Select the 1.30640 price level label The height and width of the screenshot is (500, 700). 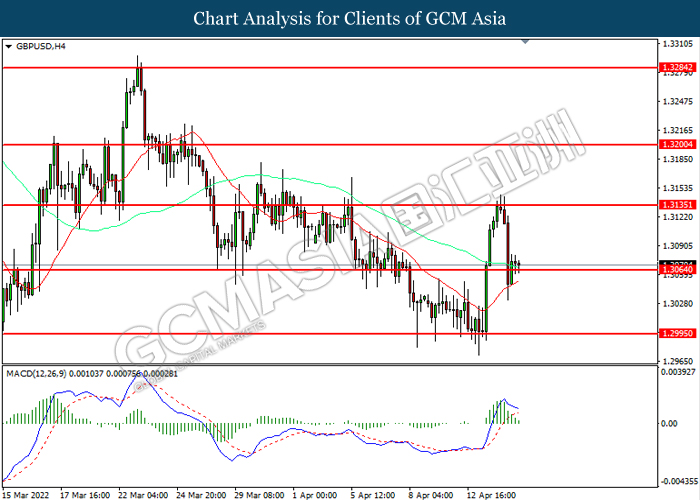coord(678,270)
